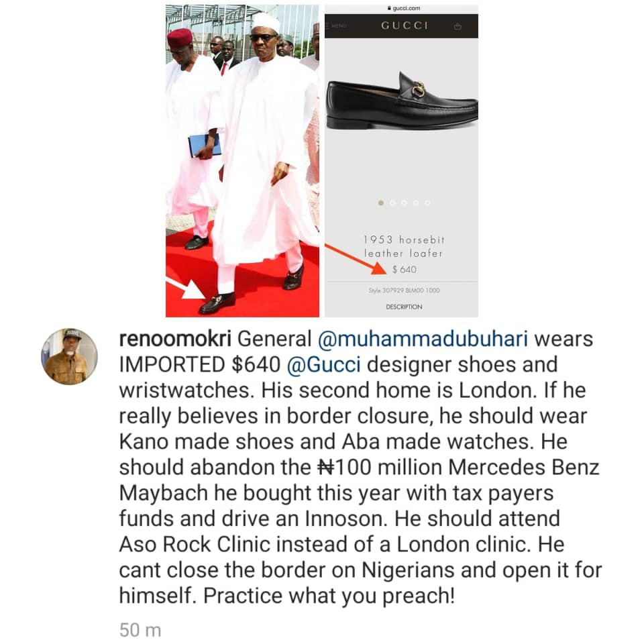
Task: Click the 50 m timestamp
Action: tap(140, 631)
